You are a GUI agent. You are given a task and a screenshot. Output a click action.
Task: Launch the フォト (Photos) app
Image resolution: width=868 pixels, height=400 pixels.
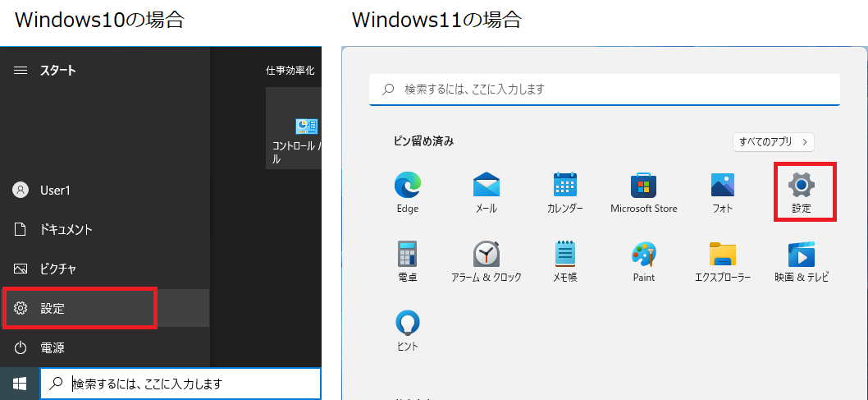[723, 192]
